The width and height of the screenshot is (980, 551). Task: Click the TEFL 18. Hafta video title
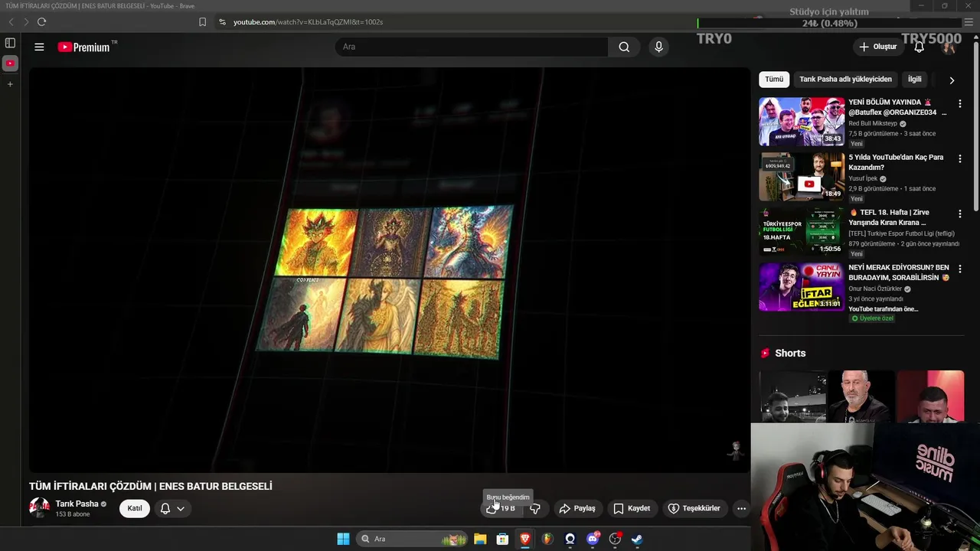889,217
